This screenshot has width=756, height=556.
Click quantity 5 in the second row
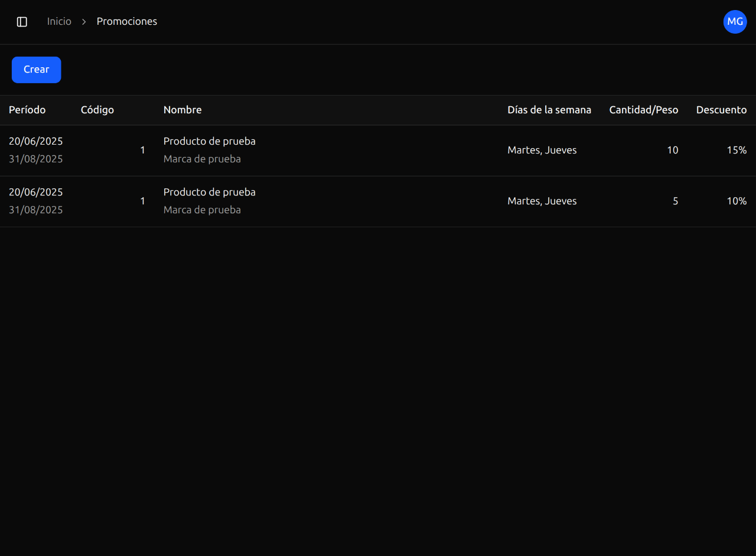675,201
